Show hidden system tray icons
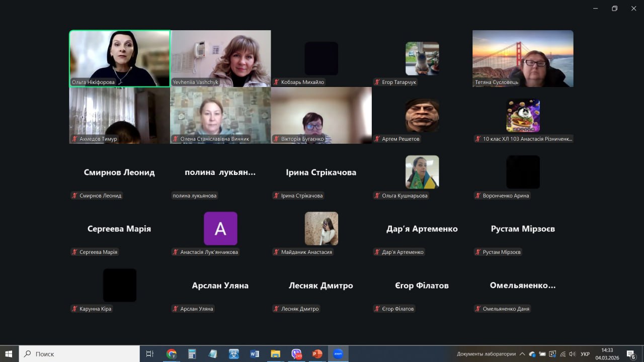 click(x=522, y=354)
